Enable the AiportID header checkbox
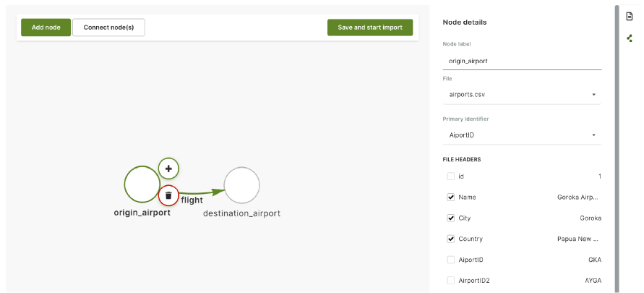644x293 pixels. (451, 260)
